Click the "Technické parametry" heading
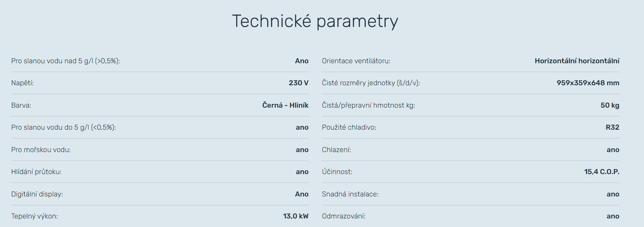Screen dimensions: 644x227 315,21
